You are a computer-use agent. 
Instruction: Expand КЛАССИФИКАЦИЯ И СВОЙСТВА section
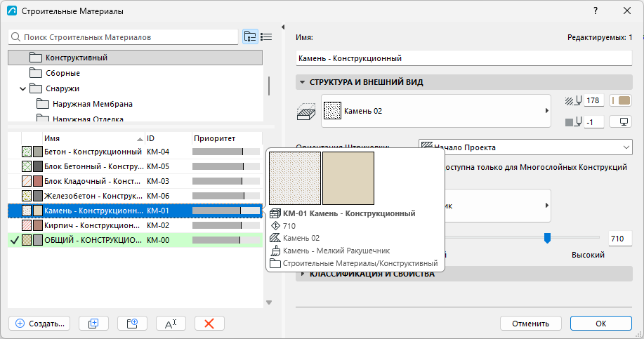click(x=303, y=274)
